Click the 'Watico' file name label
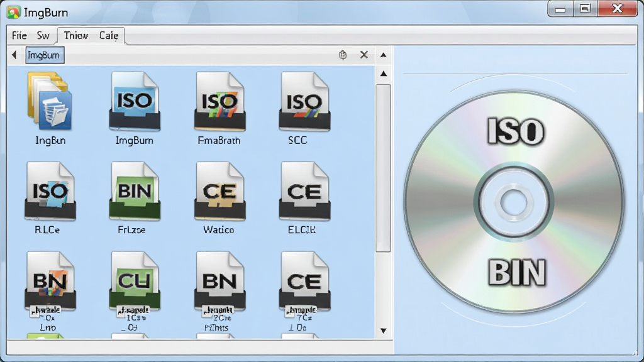The width and height of the screenshot is (644, 362). [x=218, y=230]
